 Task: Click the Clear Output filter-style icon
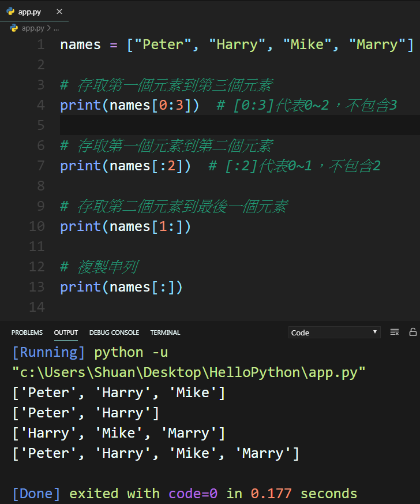[x=395, y=332]
